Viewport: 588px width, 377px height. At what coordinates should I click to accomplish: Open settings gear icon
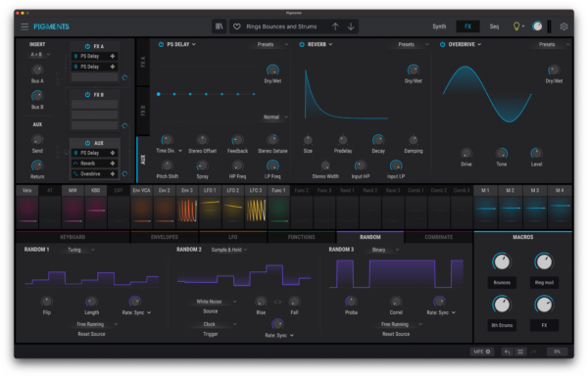pos(563,26)
